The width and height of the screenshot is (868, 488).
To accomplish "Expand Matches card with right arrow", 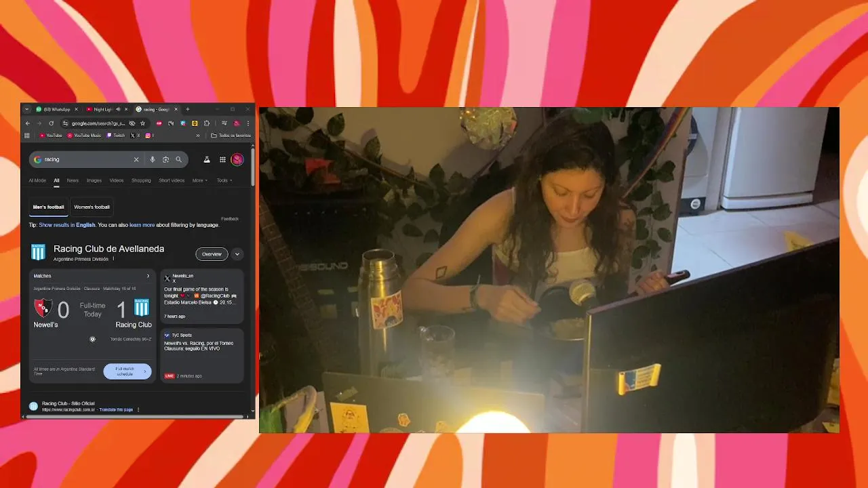I will click(x=148, y=276).
